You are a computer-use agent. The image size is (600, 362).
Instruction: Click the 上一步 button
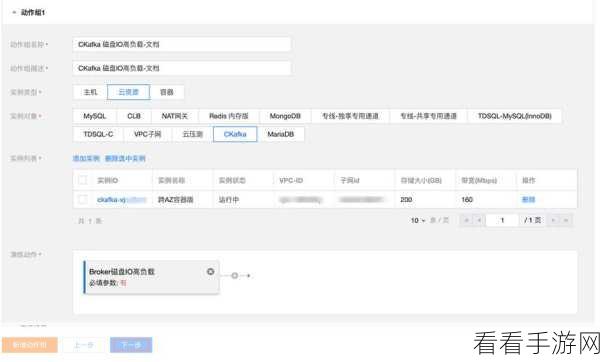pos(83,345)
